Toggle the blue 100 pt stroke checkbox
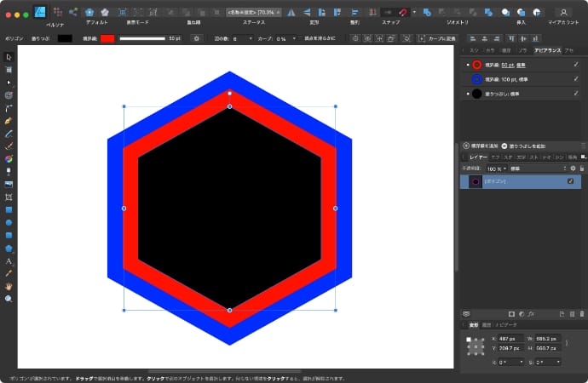 [x=576, y=78]
